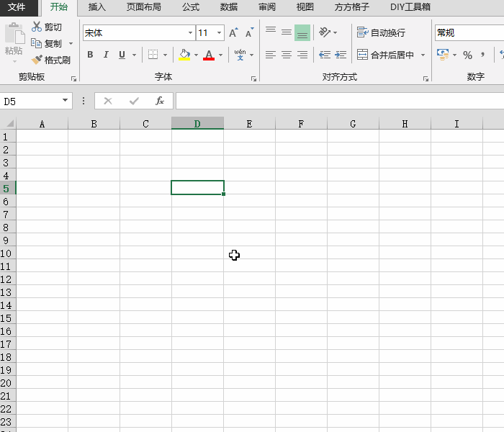Confirm entry with checkmark icon
Image resolution: width=504 pixels, height=432 pixels.
(134, 101)
